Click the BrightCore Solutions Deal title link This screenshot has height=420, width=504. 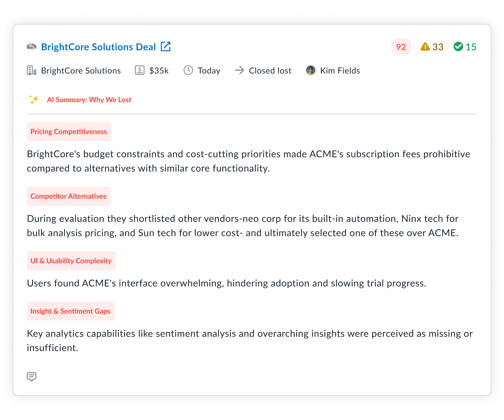coord(98,47)
